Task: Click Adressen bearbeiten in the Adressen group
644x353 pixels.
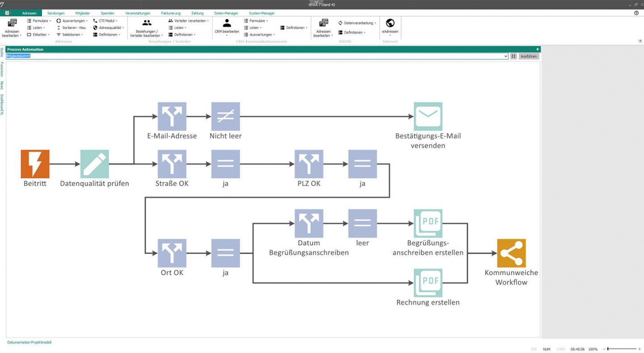Action: pyautogui.click(x=12, y=28)
